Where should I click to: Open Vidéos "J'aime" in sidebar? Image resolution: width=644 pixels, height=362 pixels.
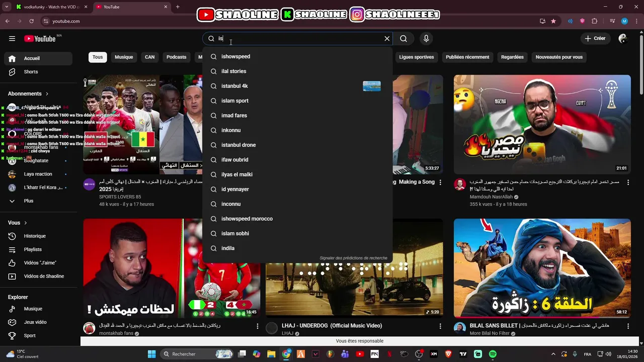click(38, 263)
